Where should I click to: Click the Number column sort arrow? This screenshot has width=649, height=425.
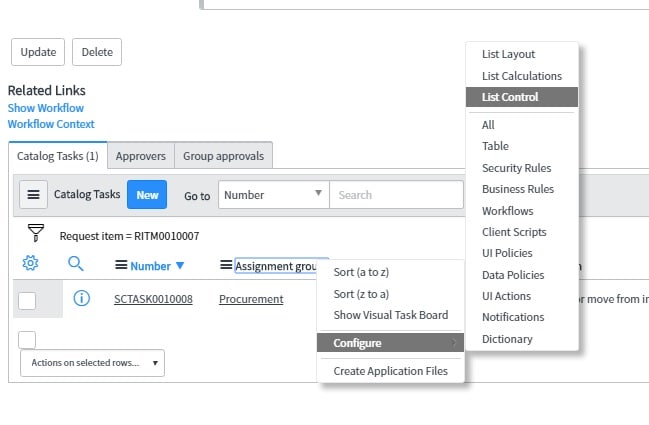coord(180,266)
